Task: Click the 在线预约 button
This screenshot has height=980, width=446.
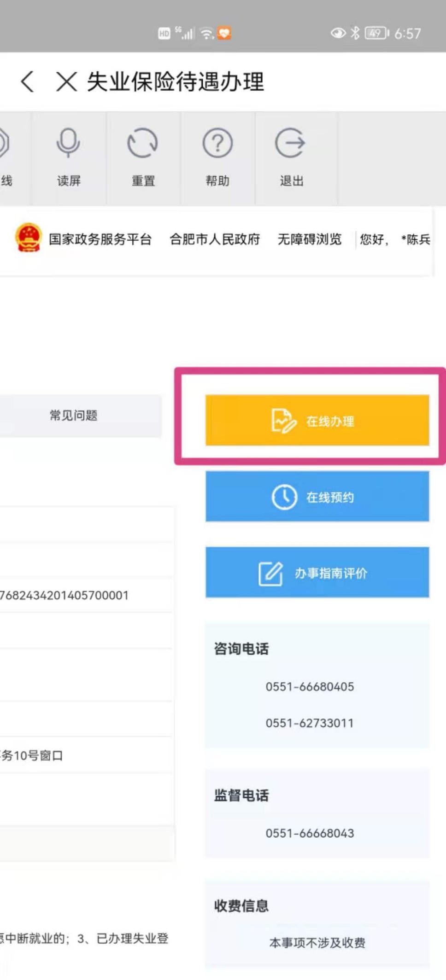Action: click(317, 497)
